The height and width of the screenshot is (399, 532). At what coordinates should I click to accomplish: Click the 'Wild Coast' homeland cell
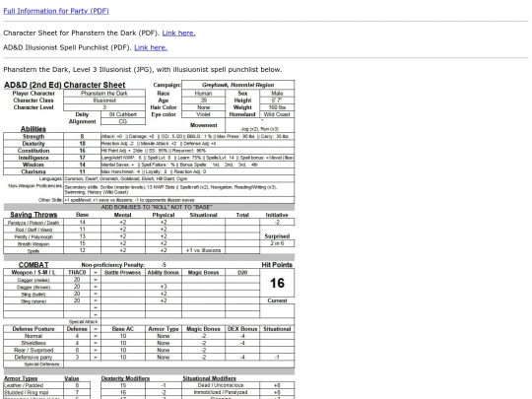click(x=277, y=114)
